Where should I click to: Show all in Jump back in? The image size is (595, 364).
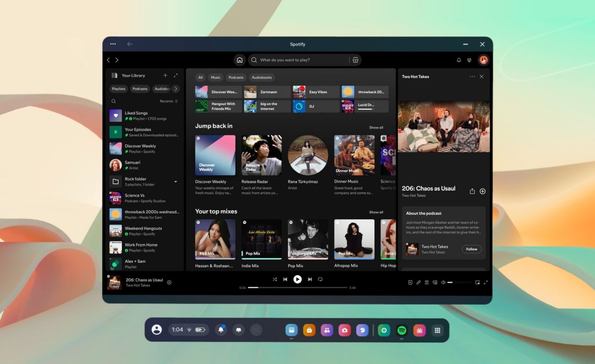pos(376,128)
